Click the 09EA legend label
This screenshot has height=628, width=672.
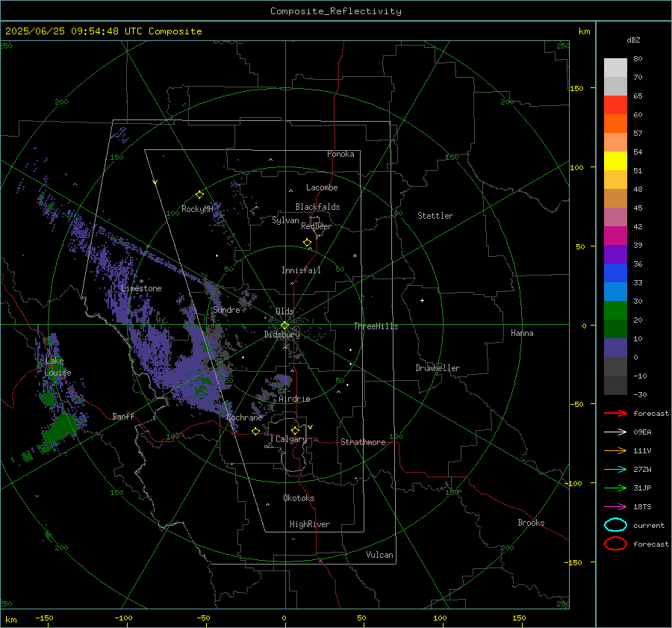(642, 432)
